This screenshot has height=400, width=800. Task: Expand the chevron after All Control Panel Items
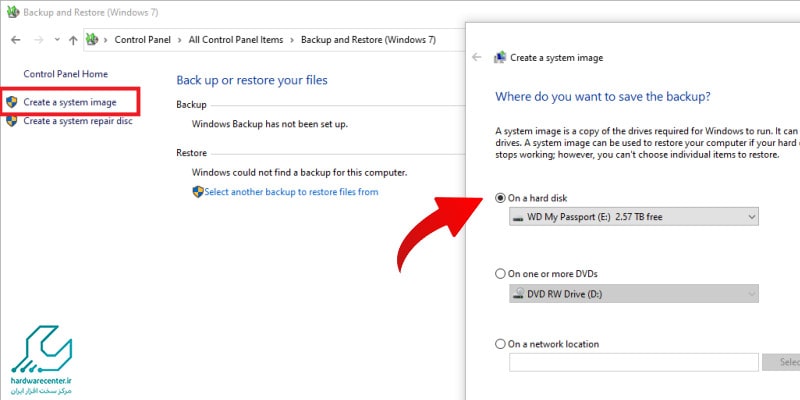tap(293, 40)
